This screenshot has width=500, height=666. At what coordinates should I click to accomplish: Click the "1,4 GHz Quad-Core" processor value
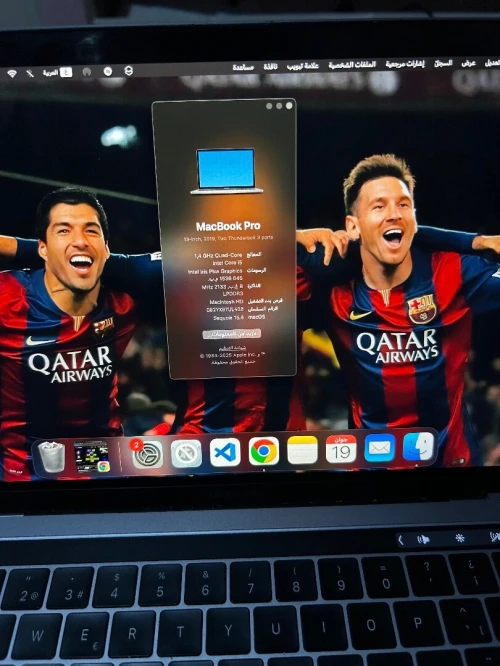pos(218,255)
